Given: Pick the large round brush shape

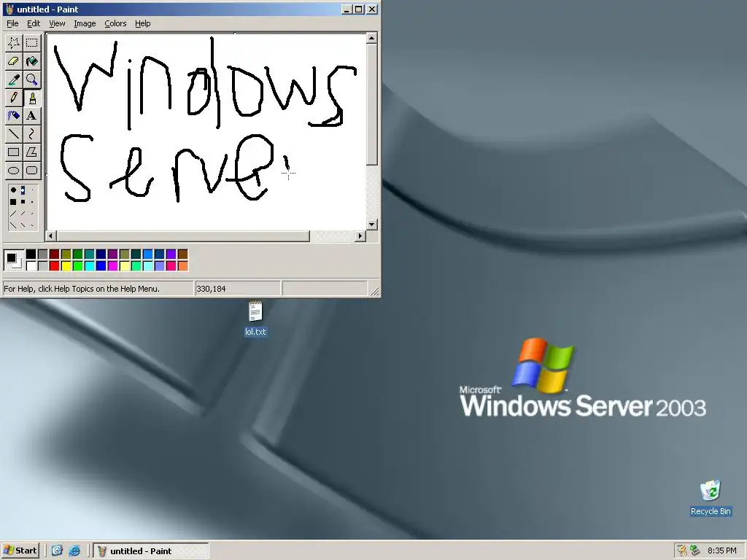Looking at the screenshot, I should tap(13, 190).
